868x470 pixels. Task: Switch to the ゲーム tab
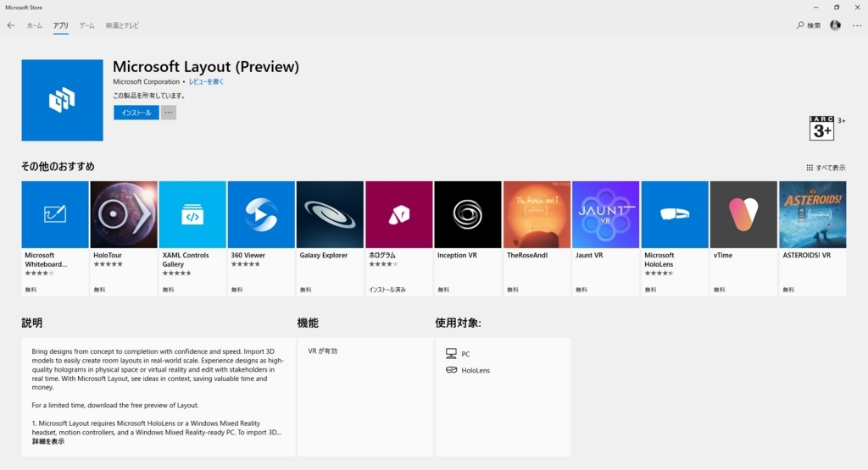click(87, 25)
